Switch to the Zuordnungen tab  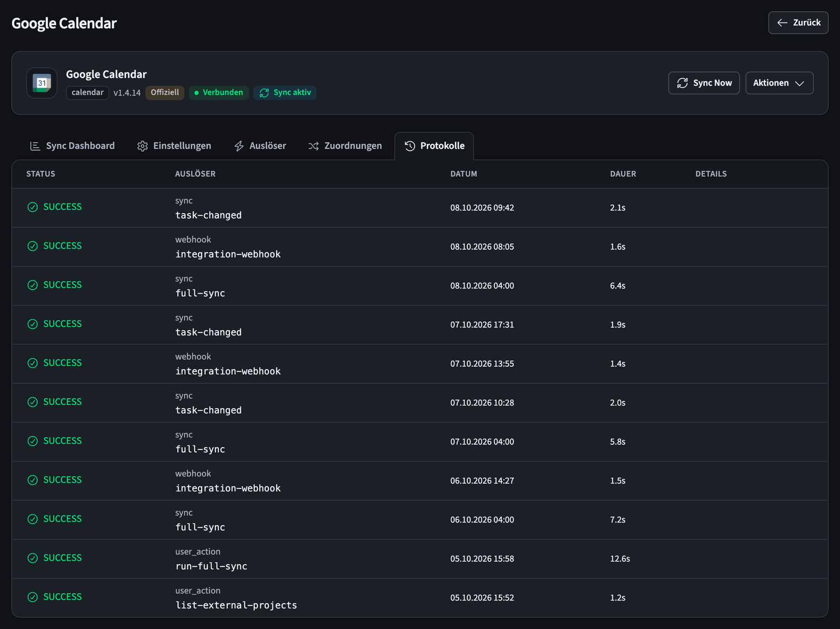345,146
